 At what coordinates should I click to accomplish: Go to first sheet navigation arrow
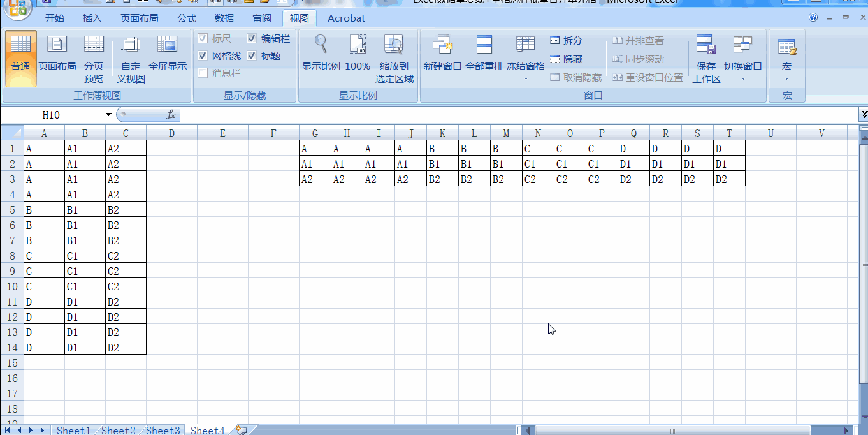(x=8, y=431)
